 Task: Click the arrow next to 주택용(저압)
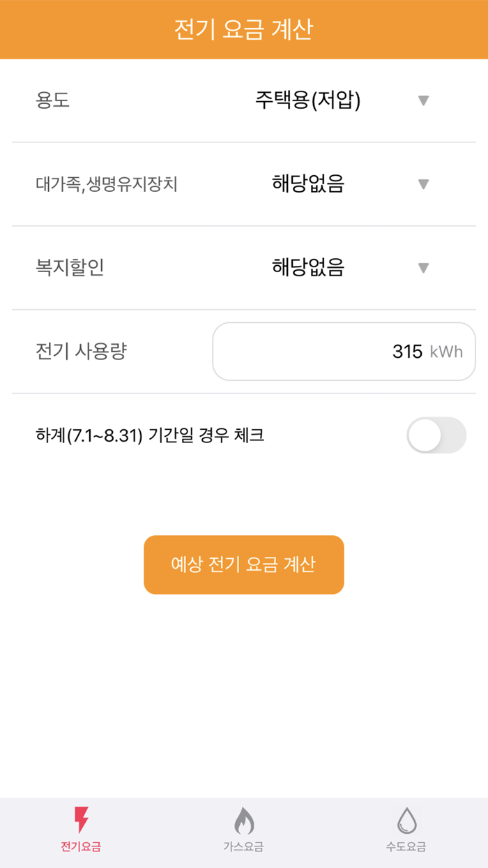click(424, 101)
